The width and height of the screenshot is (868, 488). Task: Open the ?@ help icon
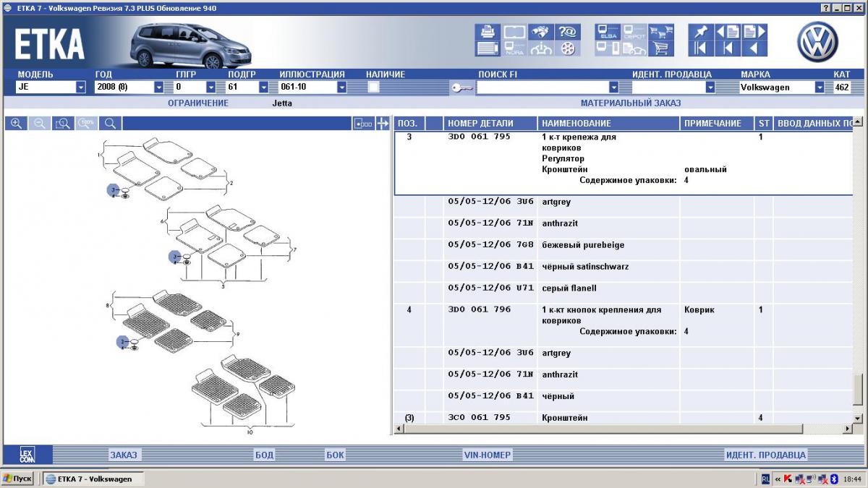[x=566, y=32]
